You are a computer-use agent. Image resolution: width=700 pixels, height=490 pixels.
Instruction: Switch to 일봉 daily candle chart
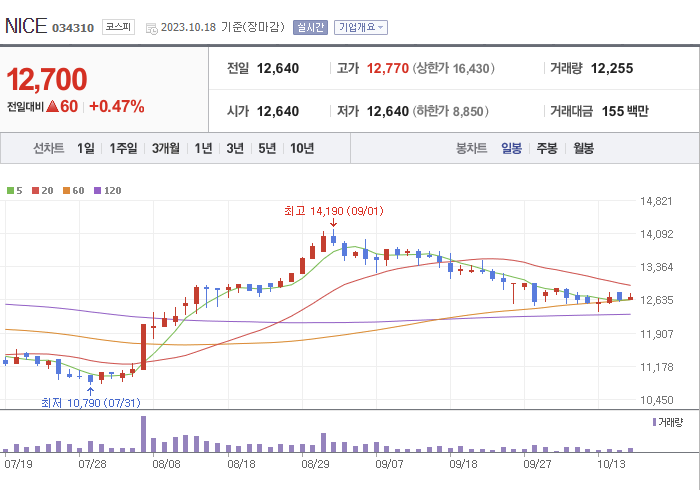coord(511,148)
